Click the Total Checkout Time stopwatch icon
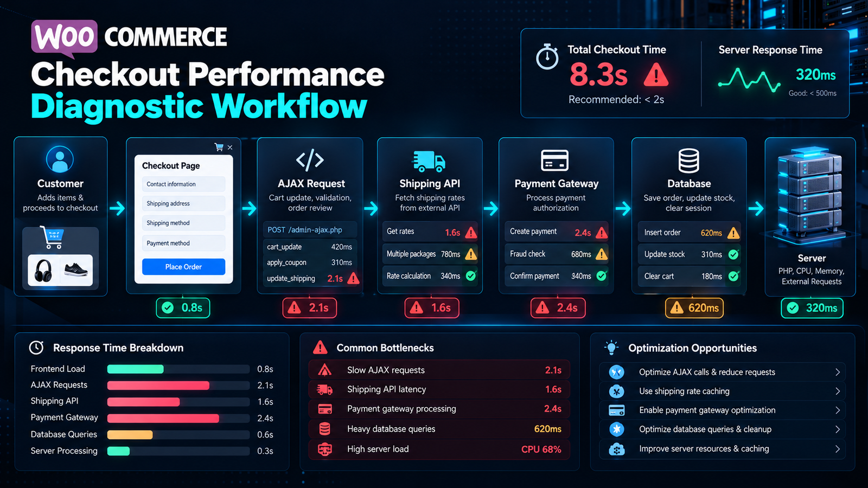The width and height of the screenshot is (868, 488). [x=547, y=56]
